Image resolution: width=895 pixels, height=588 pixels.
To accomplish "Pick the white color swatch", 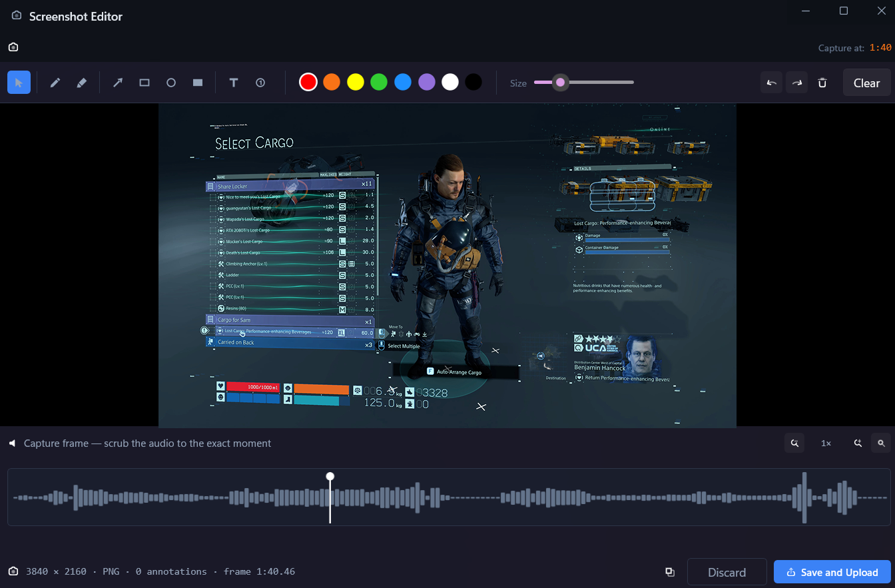I will pos(450,82).
